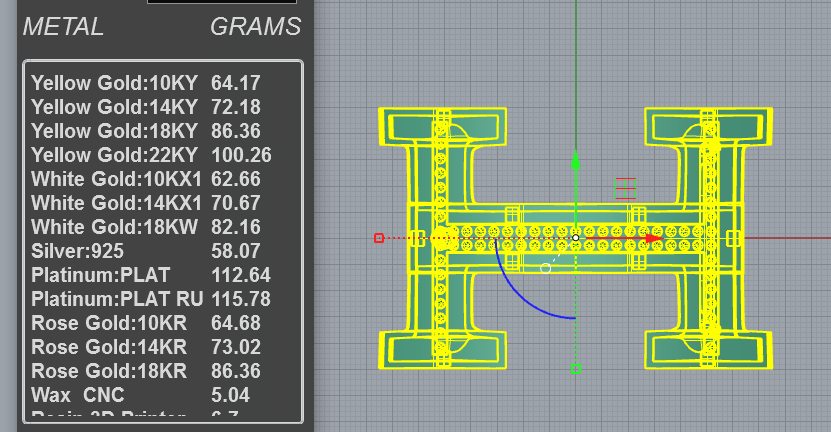Click the 100.26 grams value
831x432 pixels.
click(241, 155)
